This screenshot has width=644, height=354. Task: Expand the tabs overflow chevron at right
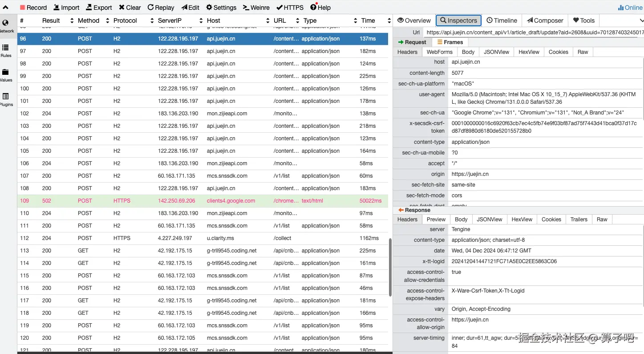coord(641,20)
